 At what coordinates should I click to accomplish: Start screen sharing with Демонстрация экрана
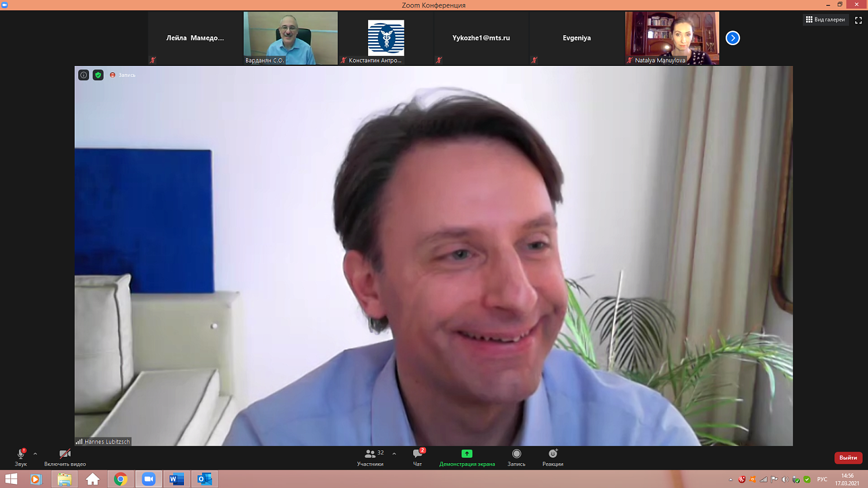(x=467, y=457)
